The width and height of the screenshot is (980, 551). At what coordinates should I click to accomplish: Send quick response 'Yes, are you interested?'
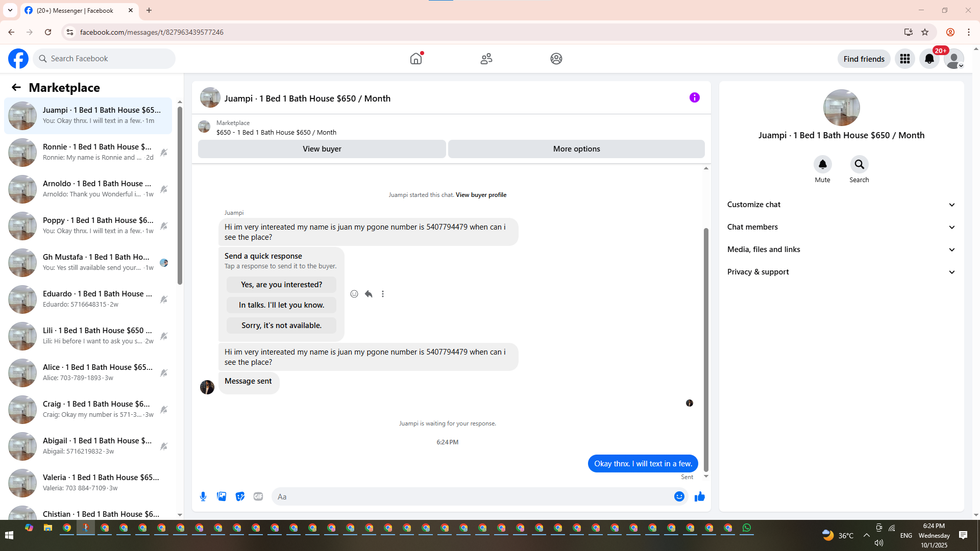(281, 285)
